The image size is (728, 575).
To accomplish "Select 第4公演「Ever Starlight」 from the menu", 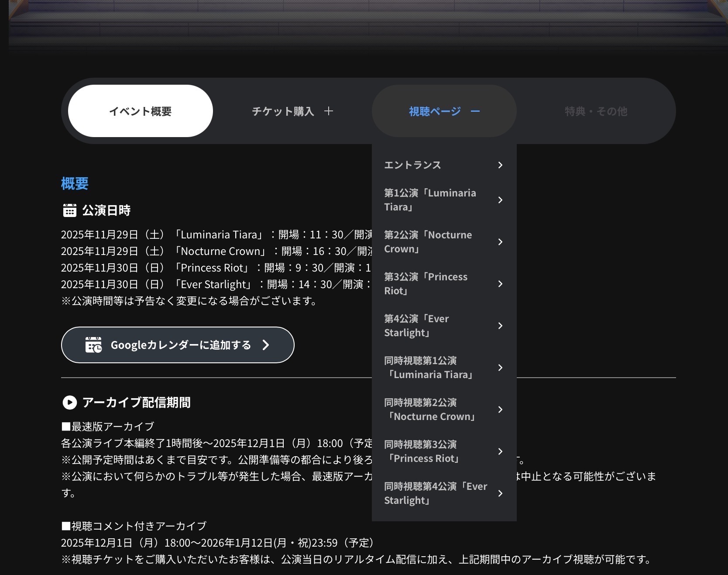I will 416,326.
